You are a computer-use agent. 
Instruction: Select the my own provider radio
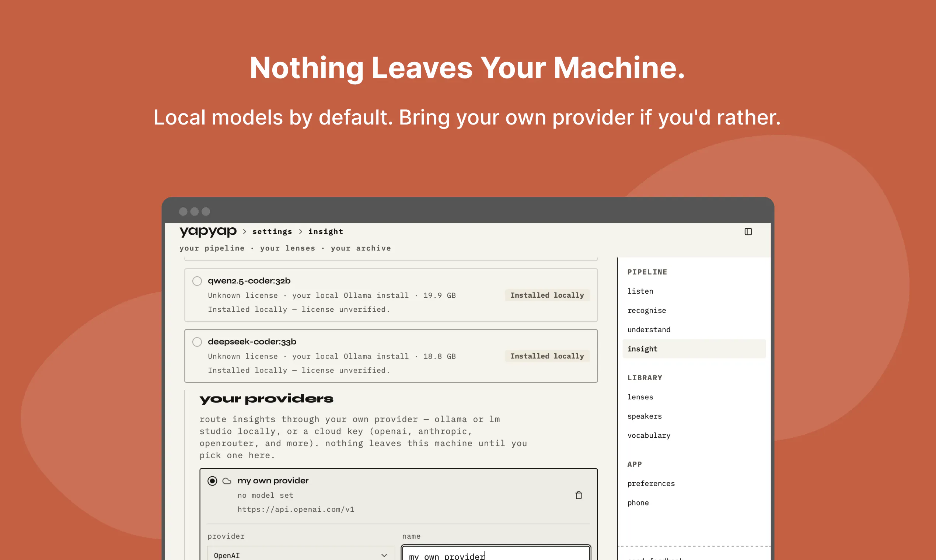213,481
